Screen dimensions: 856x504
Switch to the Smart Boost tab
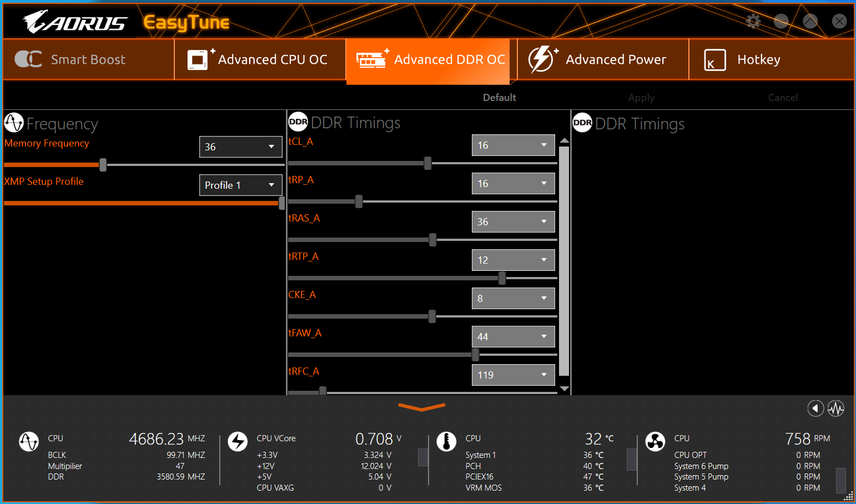[x=89, y=59]
